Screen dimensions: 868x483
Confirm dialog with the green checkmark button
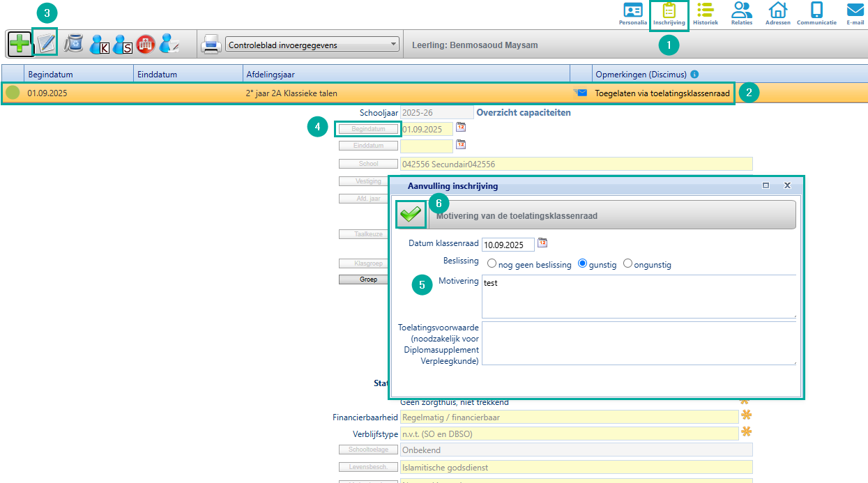pos(411,215)
